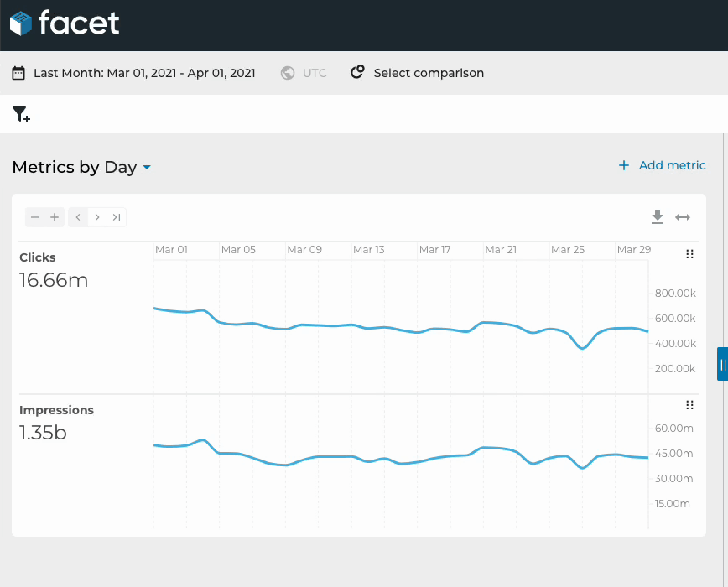Open Select comparison option
Viewport: 728px width, 587px height.
(x=429, y=73)
